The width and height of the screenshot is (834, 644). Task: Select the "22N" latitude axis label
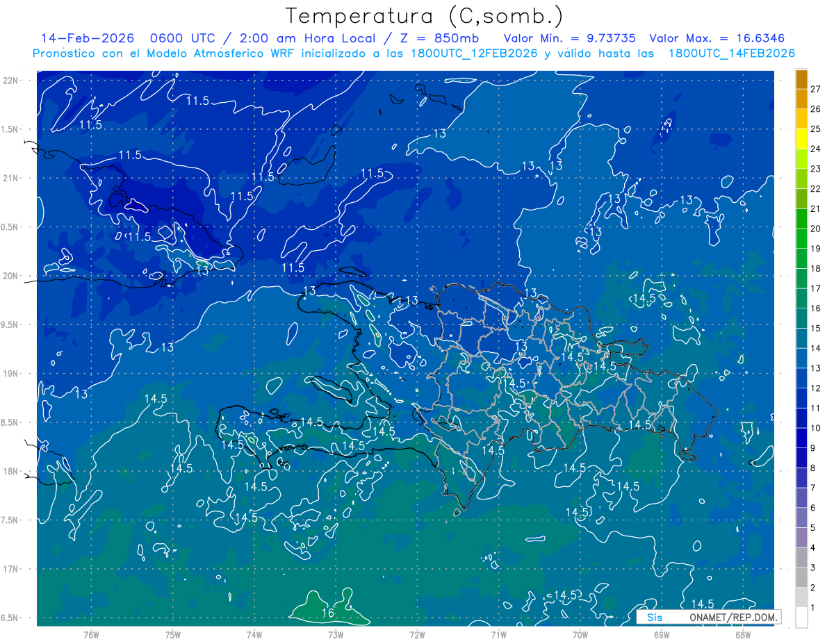[10, 80]
